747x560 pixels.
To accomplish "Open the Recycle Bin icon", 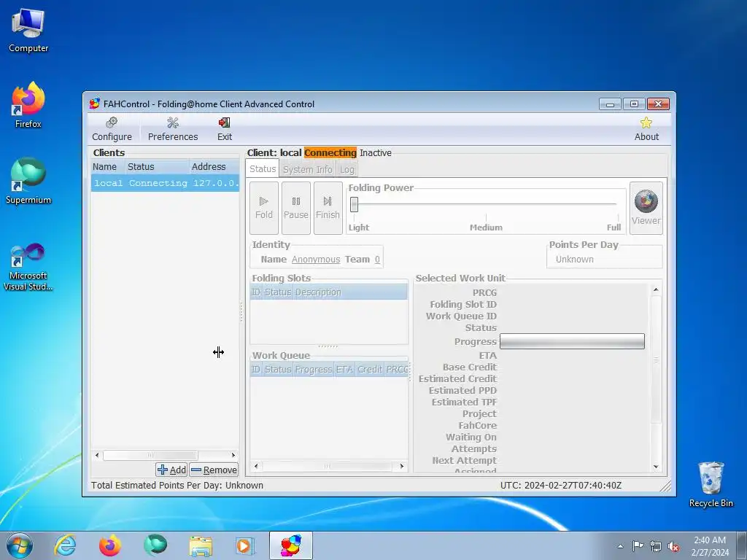I will 711,484.
